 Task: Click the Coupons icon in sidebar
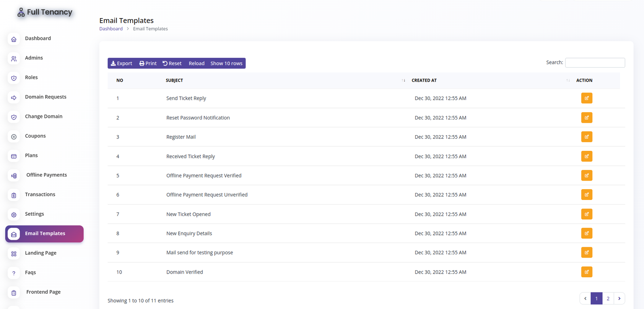pos(14,137)
